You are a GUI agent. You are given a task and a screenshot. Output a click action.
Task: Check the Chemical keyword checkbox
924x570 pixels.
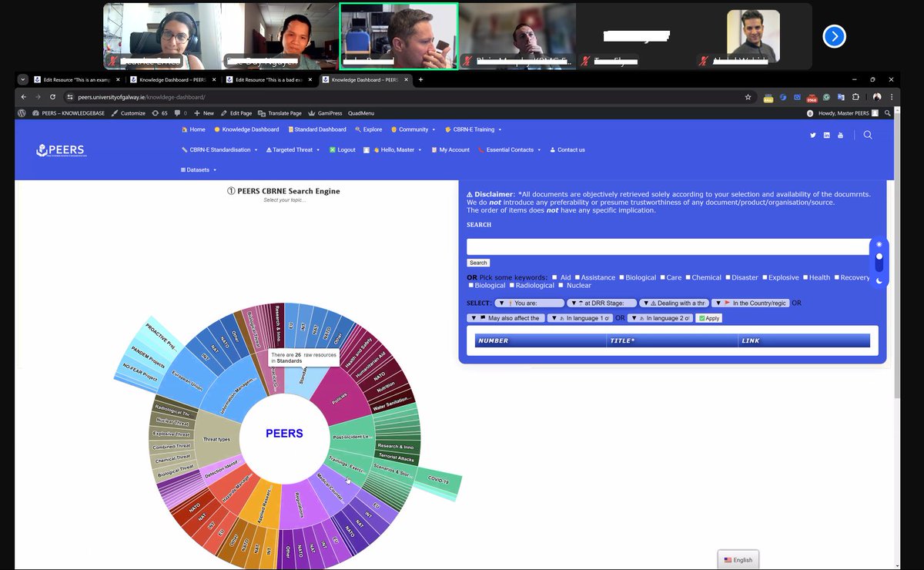(x=688, y=277)
